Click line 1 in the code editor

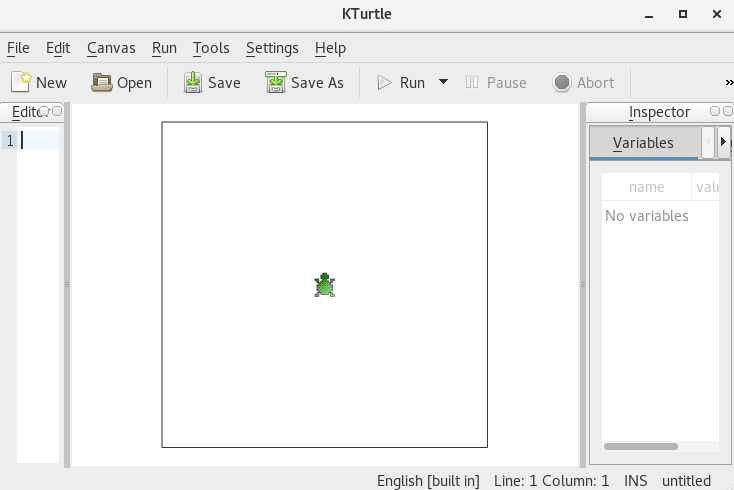(40, 140)
